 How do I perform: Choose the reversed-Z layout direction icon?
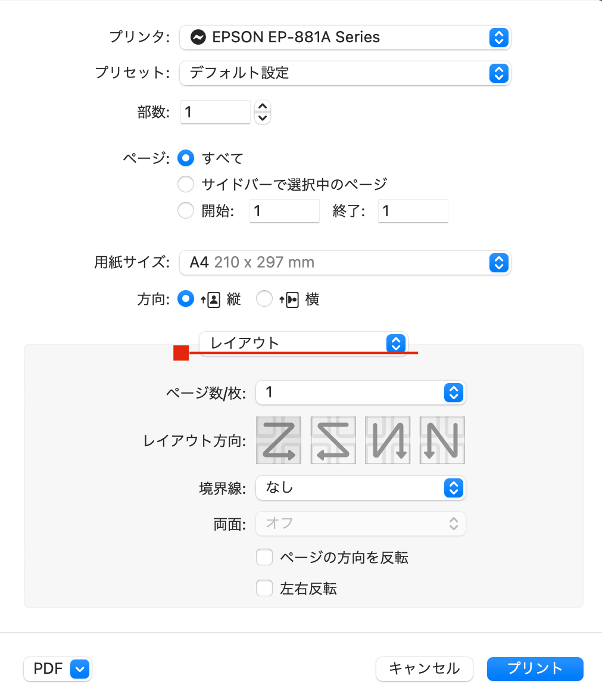(x=333, y=440)
